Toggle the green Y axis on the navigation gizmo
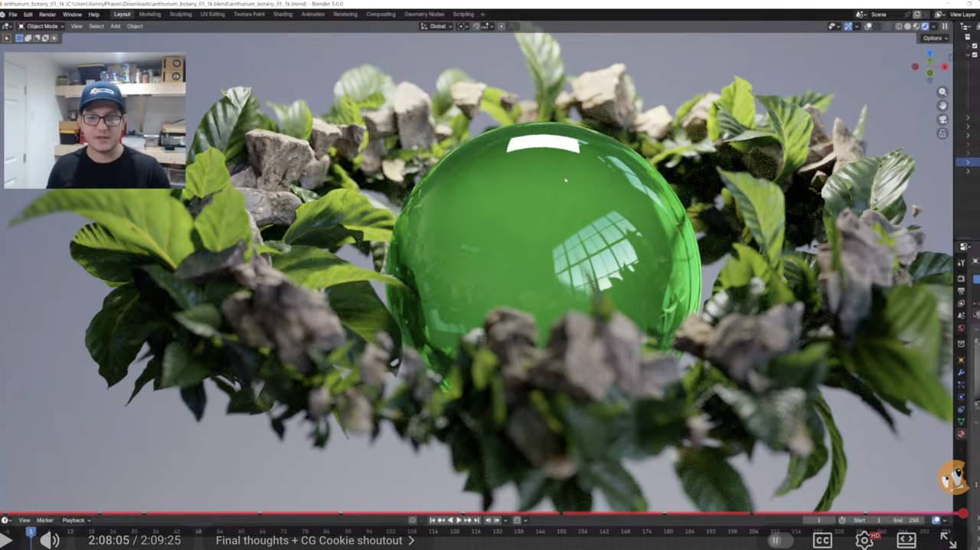This screenshot has width=980, height=550. (930, 61)
